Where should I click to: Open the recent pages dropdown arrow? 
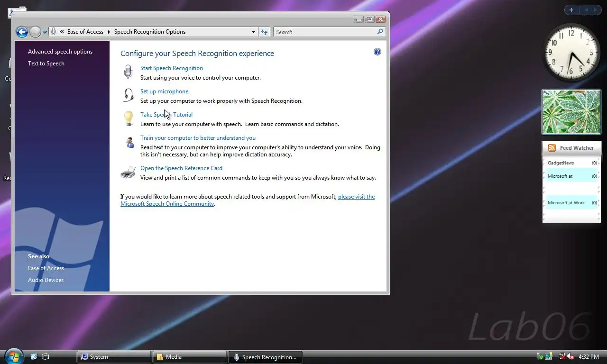click(x=45, y=32)
